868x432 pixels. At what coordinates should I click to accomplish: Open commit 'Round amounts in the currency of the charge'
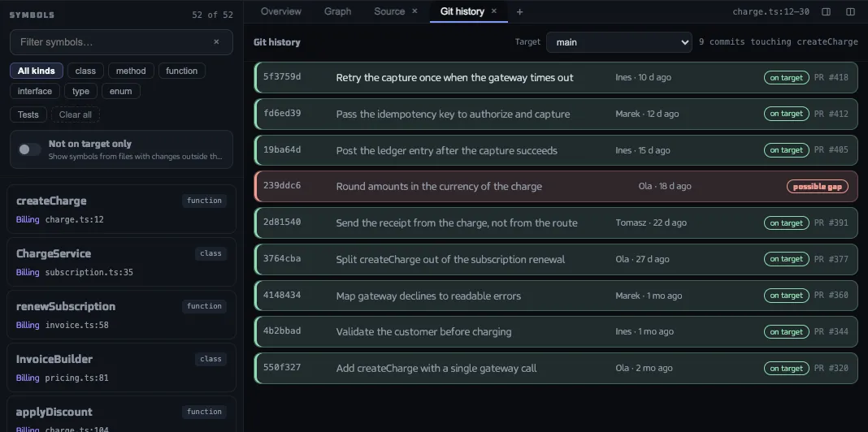[439, 187]
